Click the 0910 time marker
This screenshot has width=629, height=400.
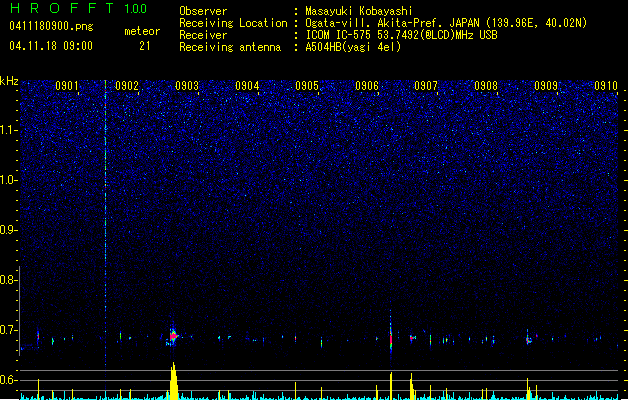coord(606,86)
